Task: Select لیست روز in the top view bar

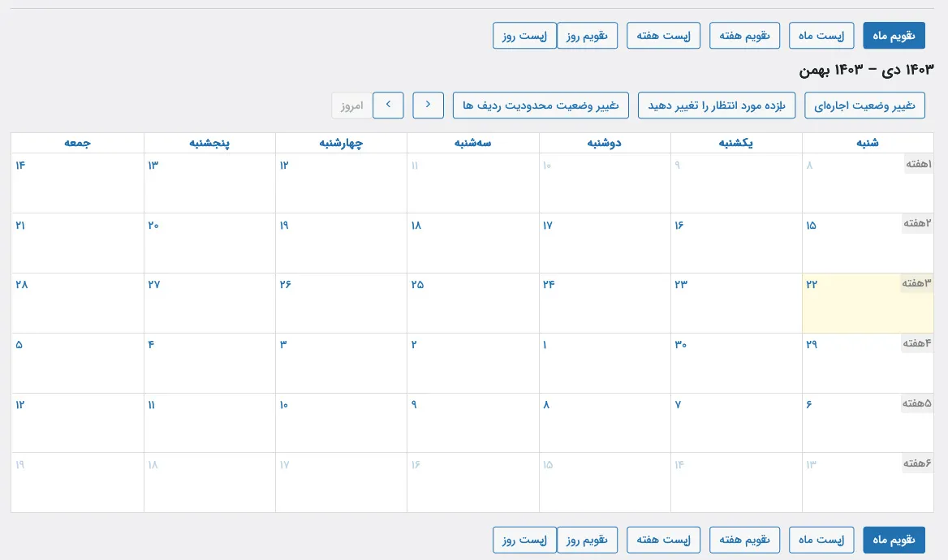Action: tap(525, 36)
